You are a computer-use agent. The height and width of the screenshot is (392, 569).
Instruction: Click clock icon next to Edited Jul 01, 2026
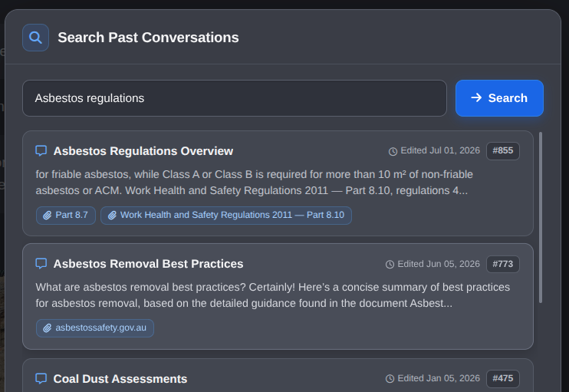[393, 151]
